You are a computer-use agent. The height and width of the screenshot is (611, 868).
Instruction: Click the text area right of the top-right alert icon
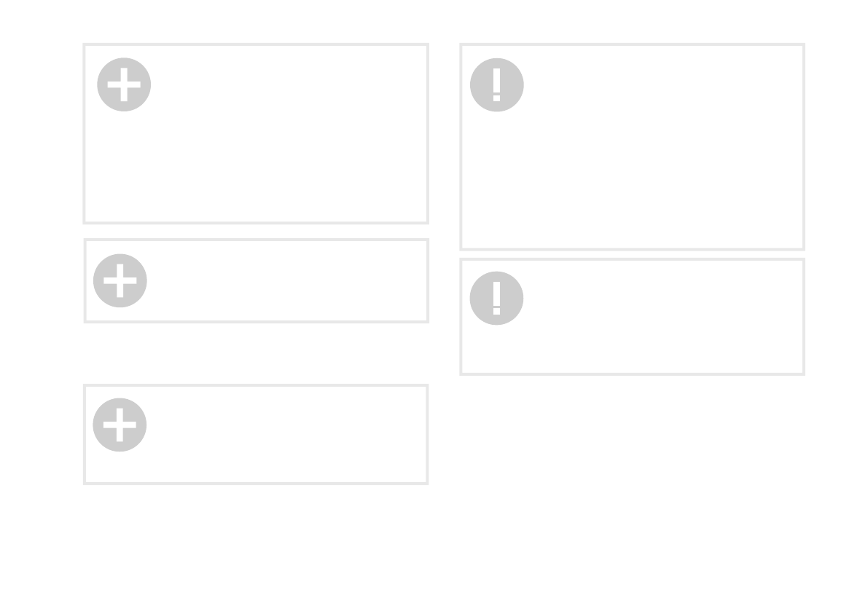[656, 84]
